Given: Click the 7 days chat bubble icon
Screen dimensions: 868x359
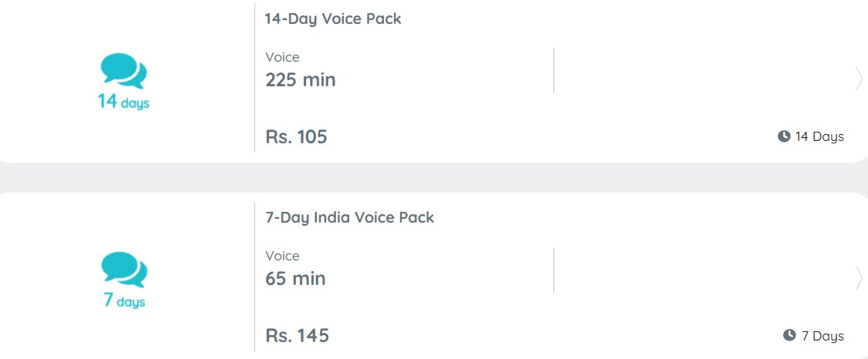Looking at the screenshot, I should tap(124, 270).
